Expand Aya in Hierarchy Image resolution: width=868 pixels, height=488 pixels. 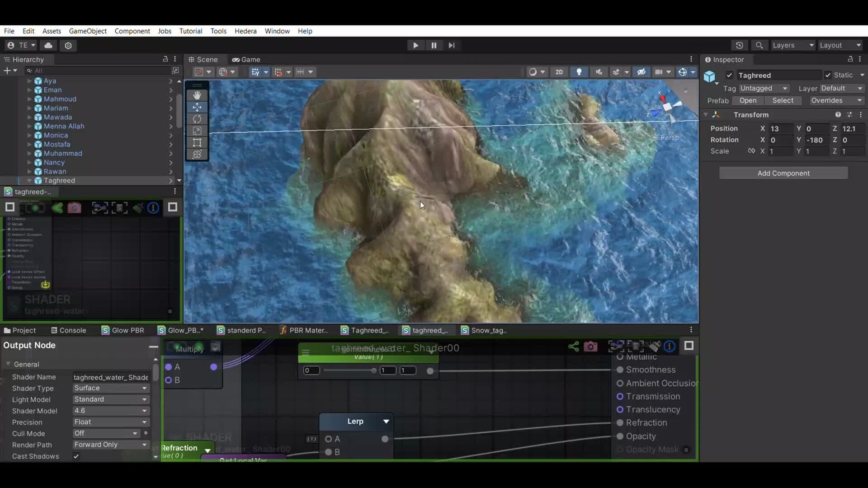(x=29, y=81)
